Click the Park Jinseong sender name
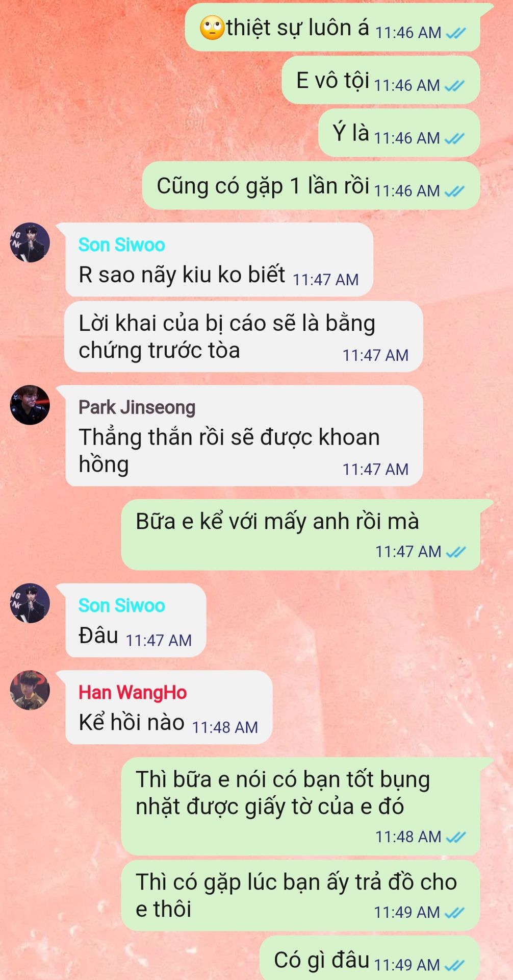 click(137, 407)
